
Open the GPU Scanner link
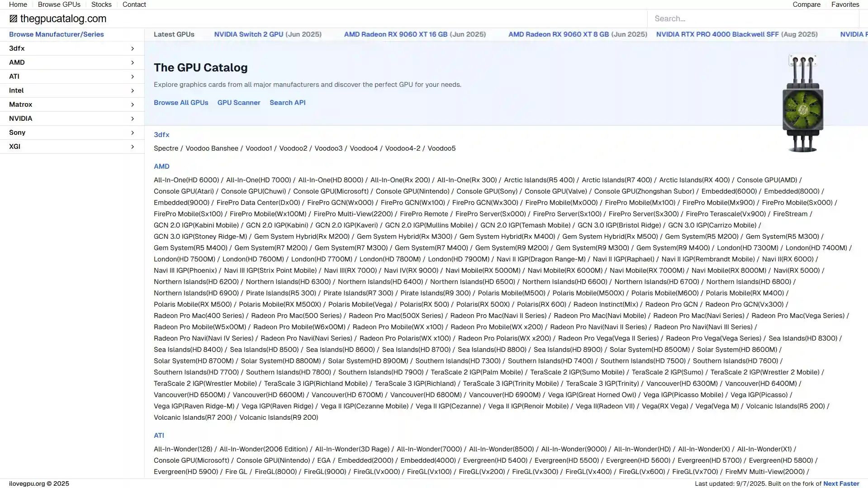click(x=239, y=103)
